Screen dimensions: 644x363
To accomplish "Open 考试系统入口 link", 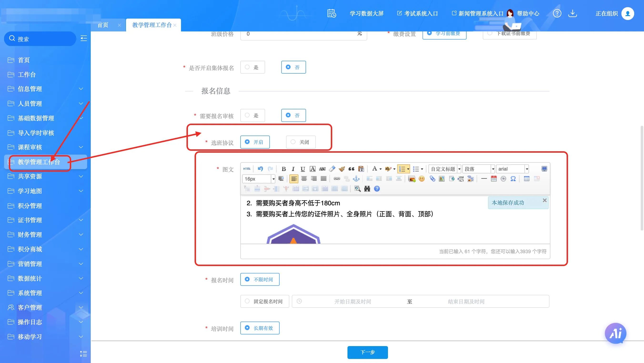I will (418, 13).
